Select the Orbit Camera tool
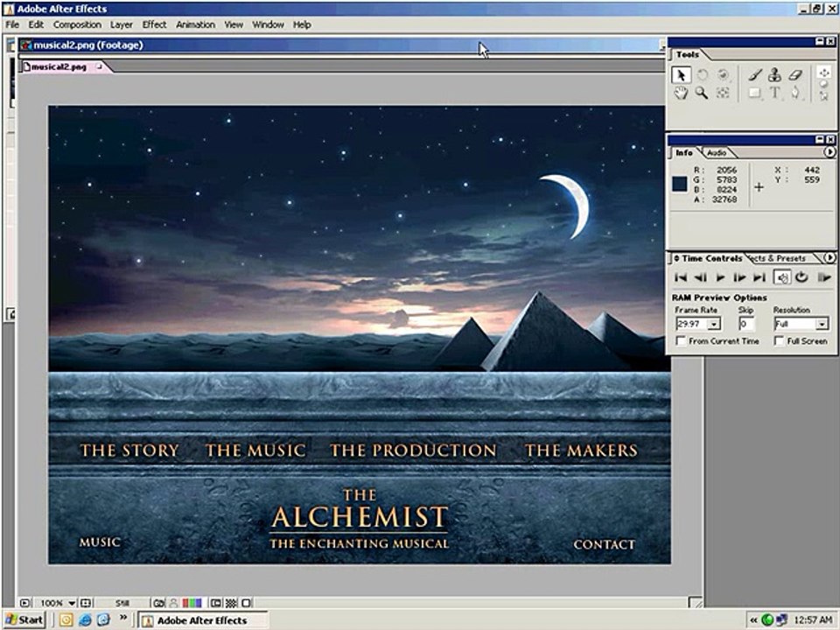 point(724,75)
